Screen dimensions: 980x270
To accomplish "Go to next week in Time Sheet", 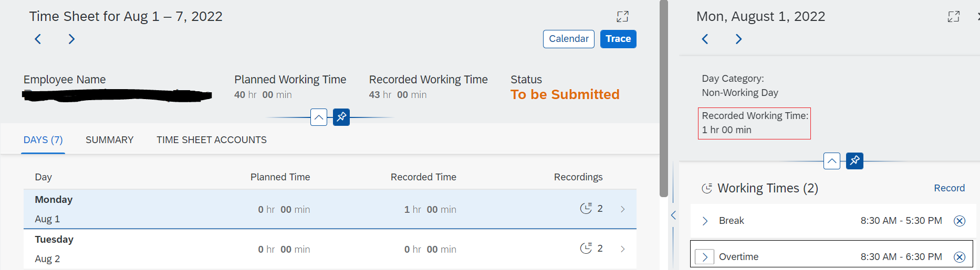I will tap(71, 39).
